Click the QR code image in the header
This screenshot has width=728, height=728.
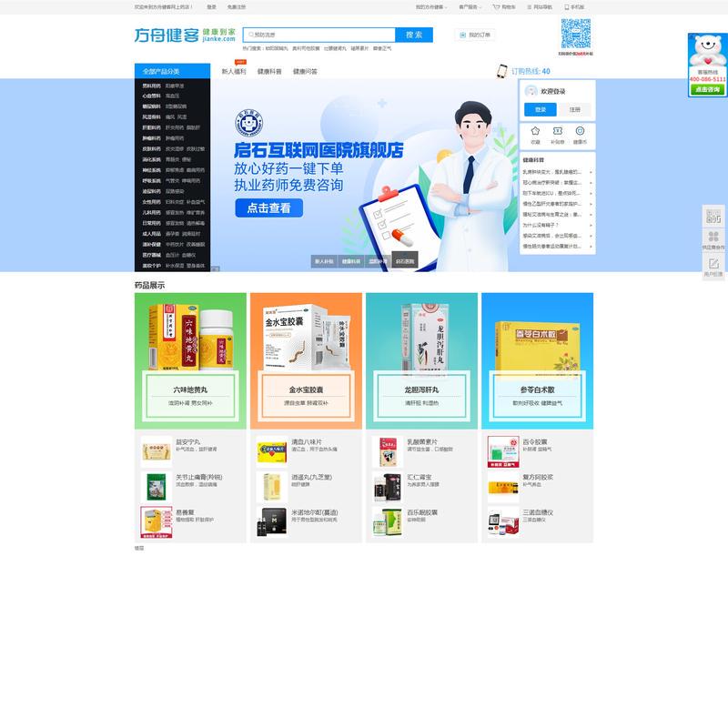click(x=576, y=34)
